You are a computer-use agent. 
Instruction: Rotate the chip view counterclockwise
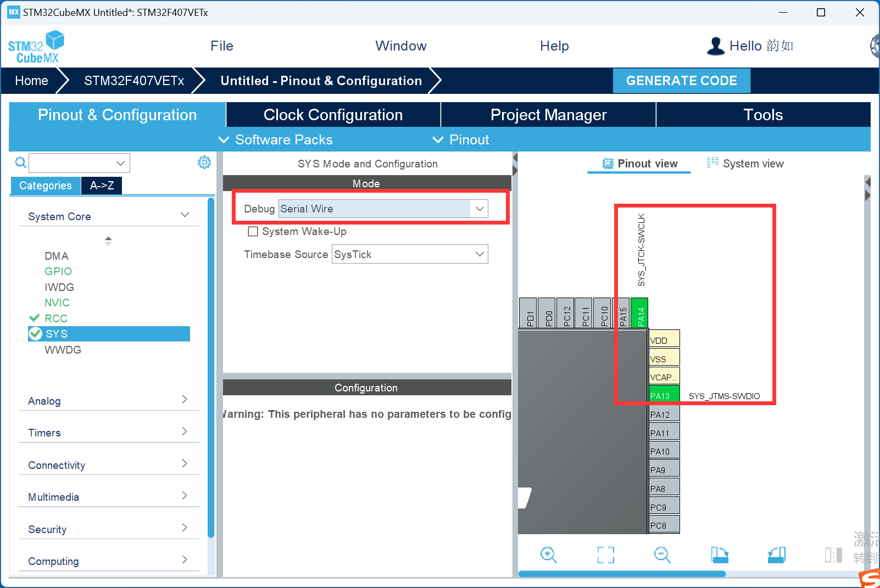tap(776, 555)
